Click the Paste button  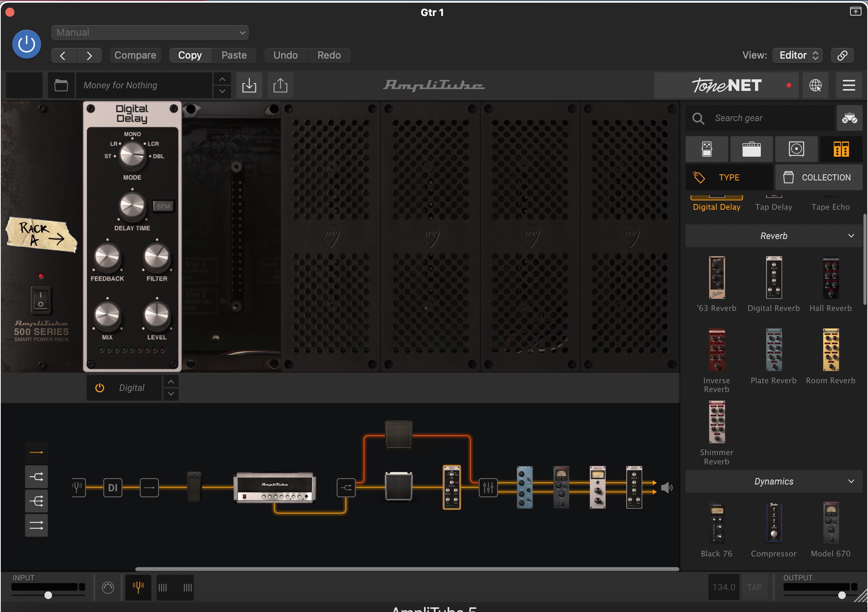pyautogui.click(x=234, y=56)
